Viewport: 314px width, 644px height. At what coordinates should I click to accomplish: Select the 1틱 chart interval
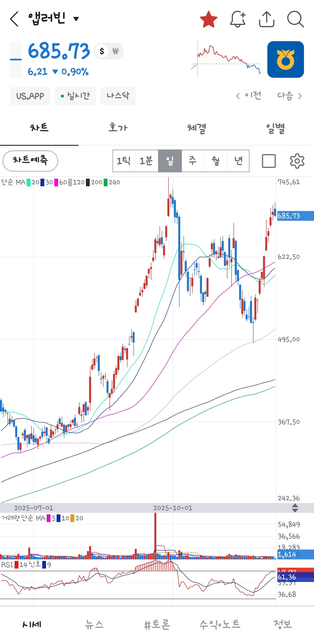pyautogui.click(x=124, y=161)
